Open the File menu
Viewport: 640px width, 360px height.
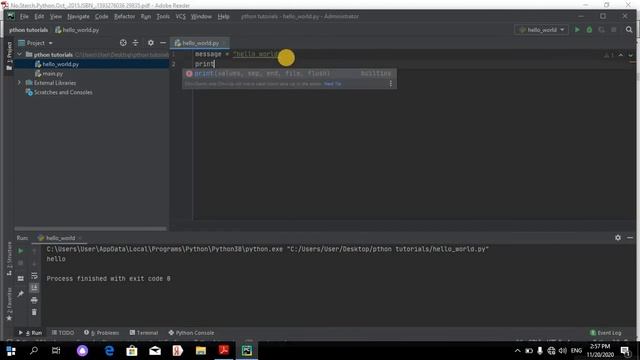24,17
